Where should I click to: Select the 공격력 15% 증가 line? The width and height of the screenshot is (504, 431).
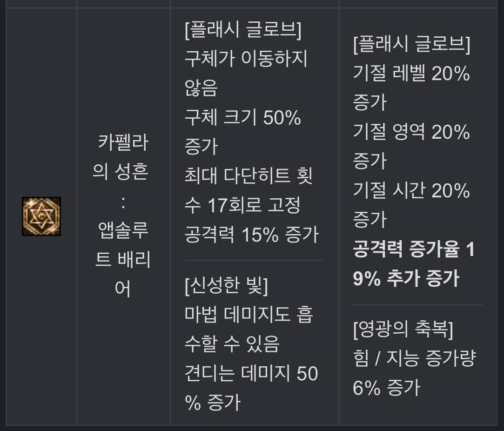252,234
